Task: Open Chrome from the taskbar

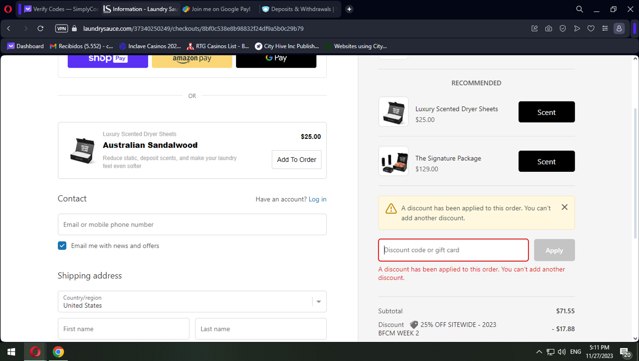Action: point(58,352)
